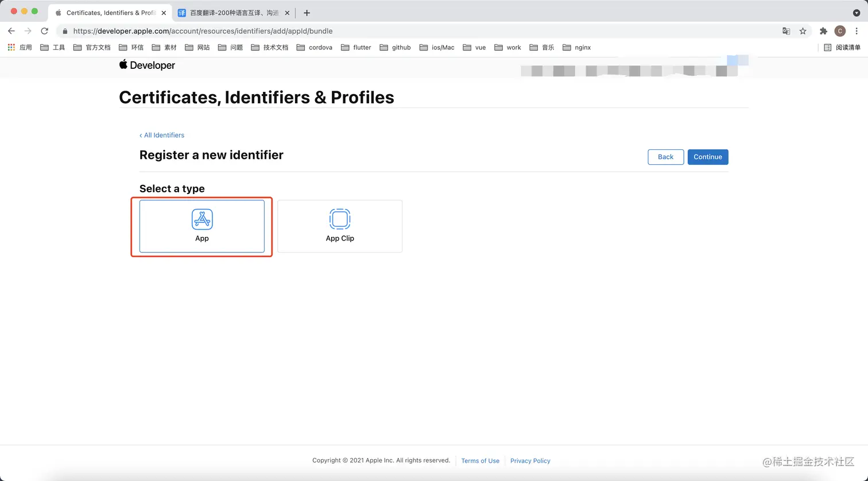Open the 应用 apps shortcut
This screenshot has width=868, height=481.
point(20,48)
